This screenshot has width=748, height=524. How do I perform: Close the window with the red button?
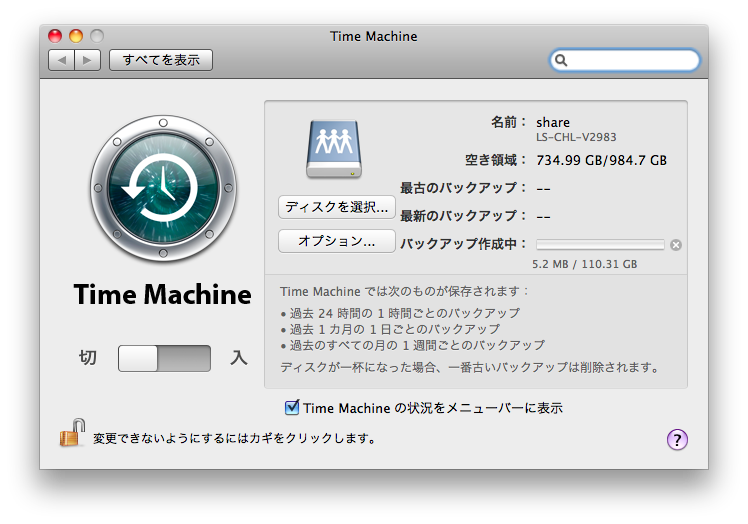55,36
